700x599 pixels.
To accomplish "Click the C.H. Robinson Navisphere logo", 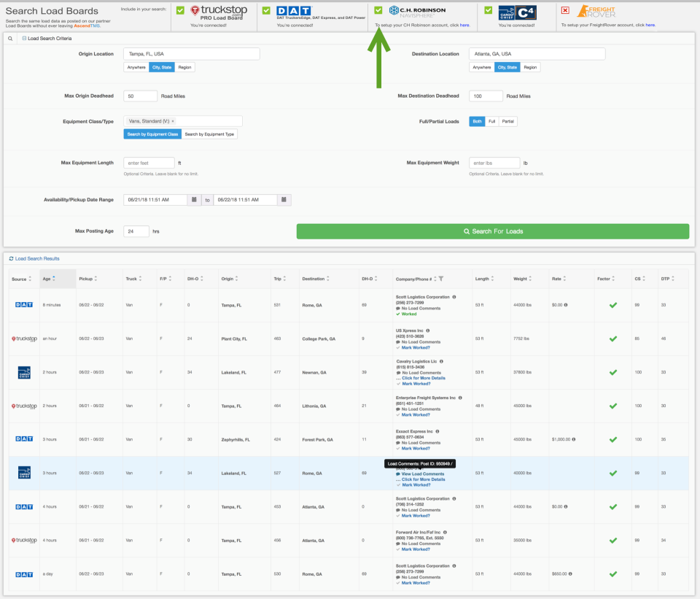I will (x=420, y=11).
